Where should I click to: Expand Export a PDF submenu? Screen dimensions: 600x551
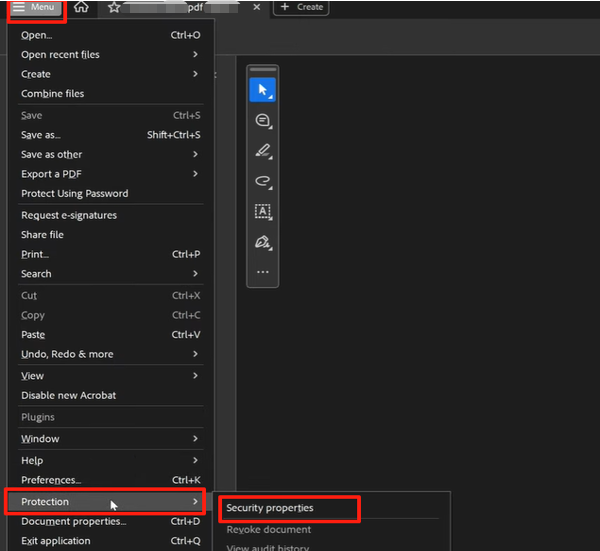point(111,174)
